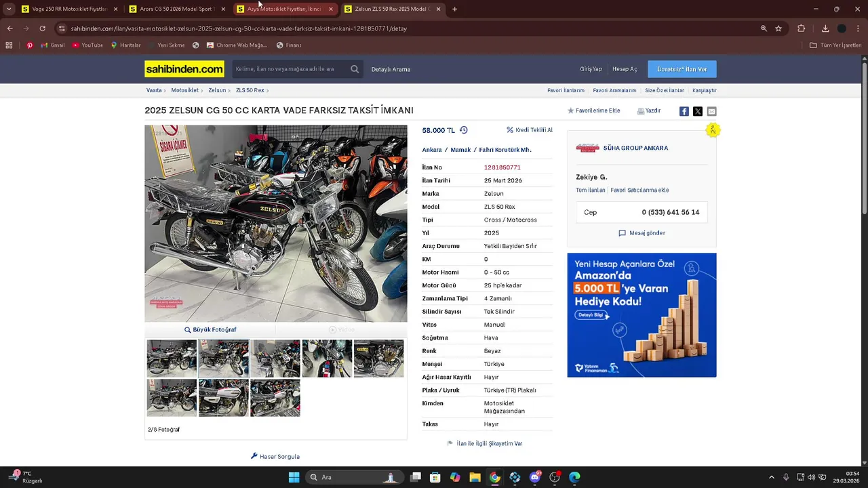Add listing via Favorilerime Ekle star
This screenshot has height=488, width=868.
[594, 110]
